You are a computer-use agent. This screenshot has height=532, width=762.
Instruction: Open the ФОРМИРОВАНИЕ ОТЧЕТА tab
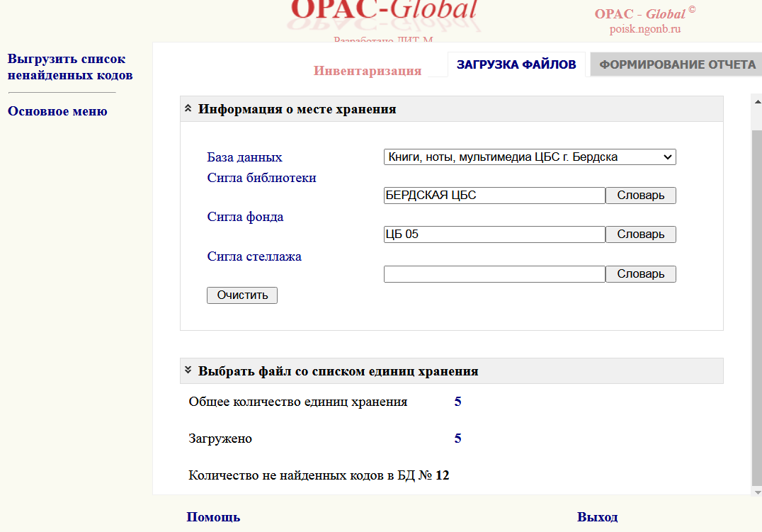point(677,64)
